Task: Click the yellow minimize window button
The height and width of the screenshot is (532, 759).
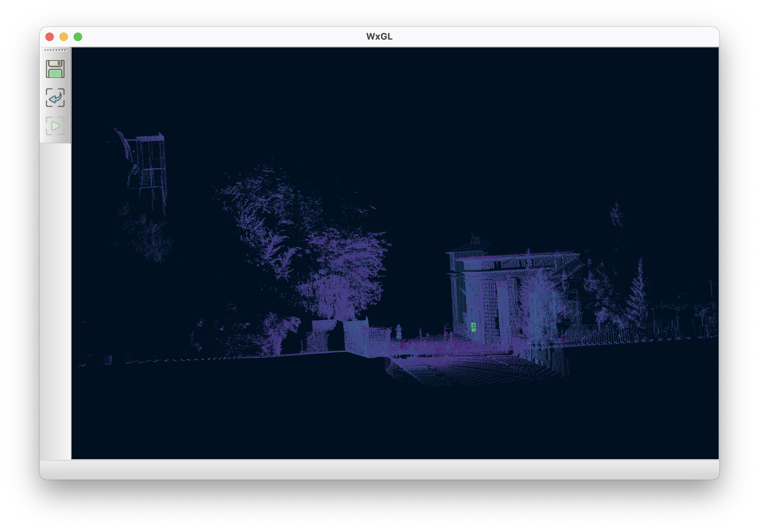Action: (x=64, y=37)
